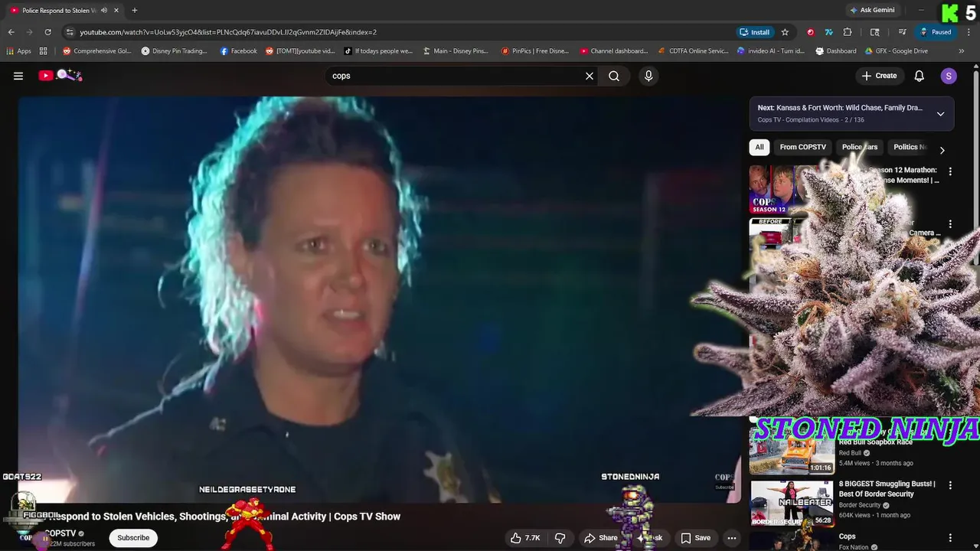
Task: Expand the Cops TV playlist panel
Action: tap(940, 114)
